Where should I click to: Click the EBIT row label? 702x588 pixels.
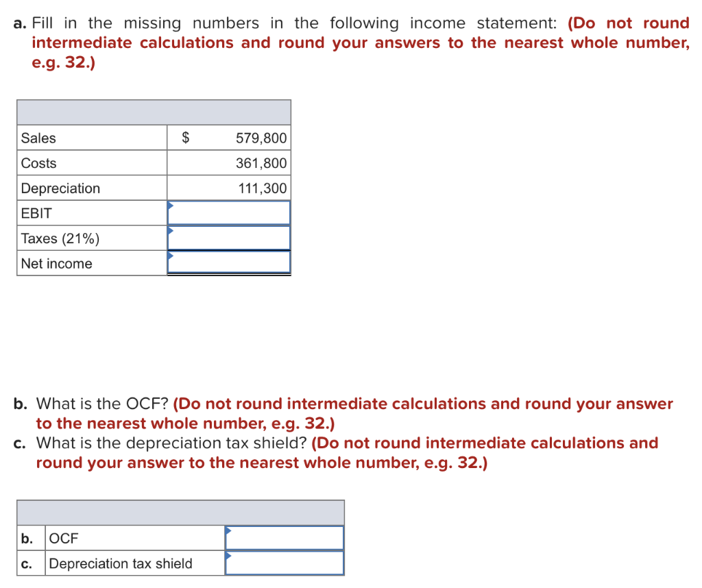pyautogui.click(x=36, y=213)
